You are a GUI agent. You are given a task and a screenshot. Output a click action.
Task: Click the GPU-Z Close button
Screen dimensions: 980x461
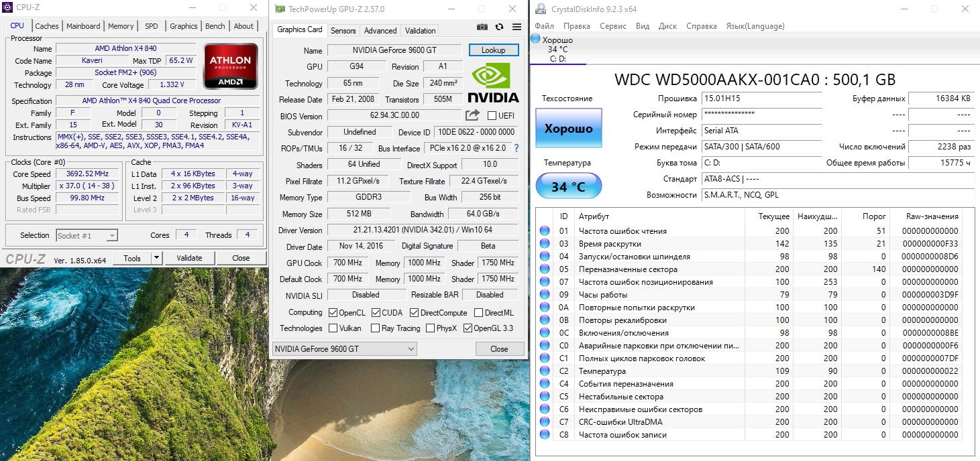[x=499, y=349]
